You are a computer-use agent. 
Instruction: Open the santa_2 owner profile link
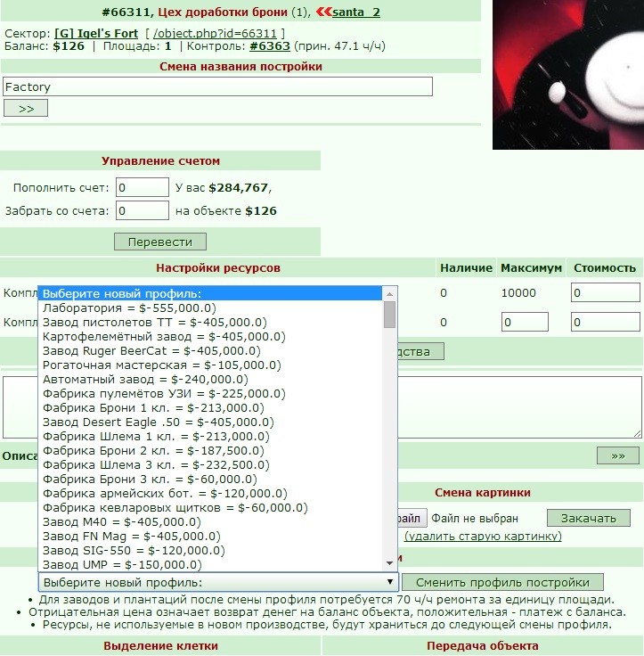pyautogui.click(x=356, y=12)
